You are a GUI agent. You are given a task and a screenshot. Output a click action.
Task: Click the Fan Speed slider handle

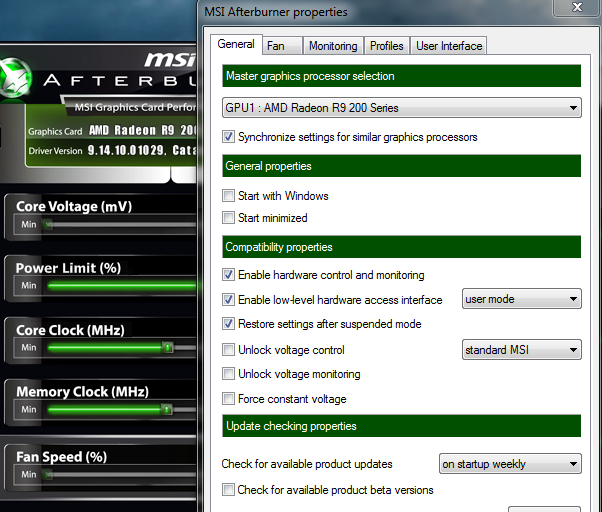click(48, 475)
